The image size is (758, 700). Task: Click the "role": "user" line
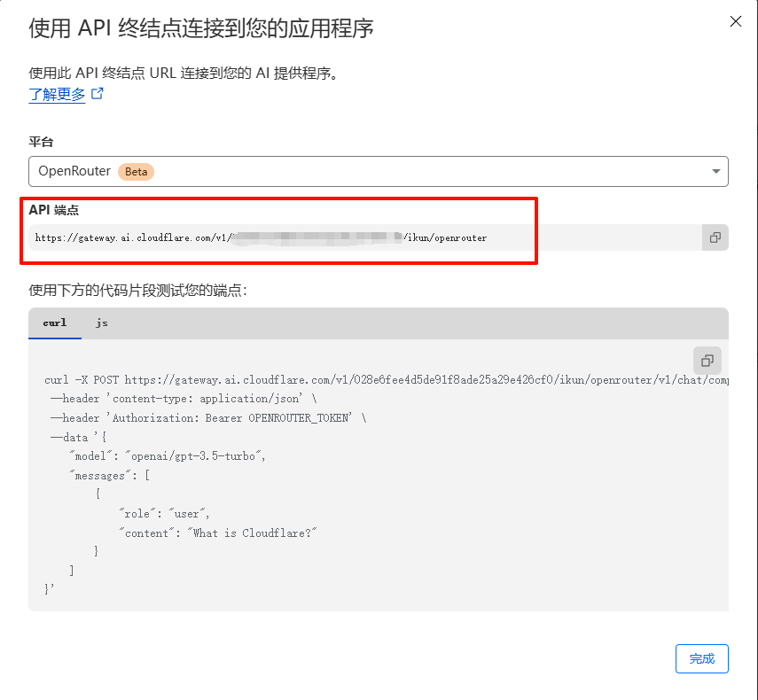coord(164,514)
